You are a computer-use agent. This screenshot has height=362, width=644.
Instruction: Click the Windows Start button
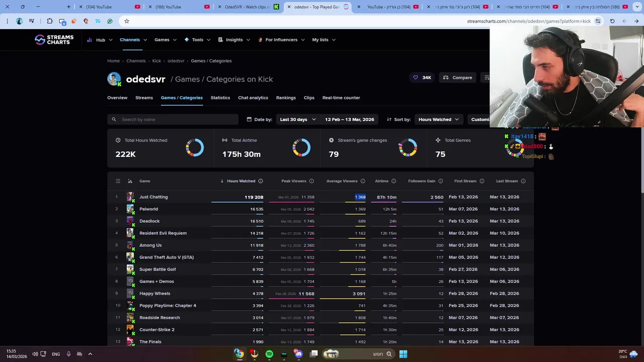pyautogui.click(x=403, y=354)
